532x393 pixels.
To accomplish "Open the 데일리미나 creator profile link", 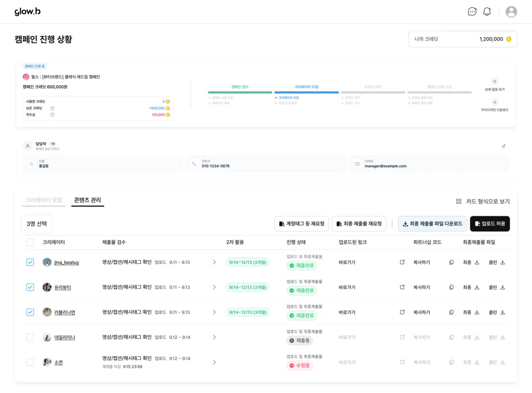I will (64, 337).
